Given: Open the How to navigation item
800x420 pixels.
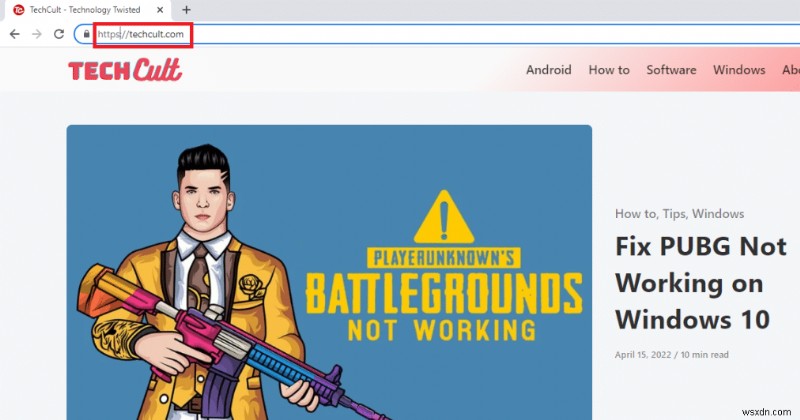Looking at the screenshot, I should tap(609, 70).
